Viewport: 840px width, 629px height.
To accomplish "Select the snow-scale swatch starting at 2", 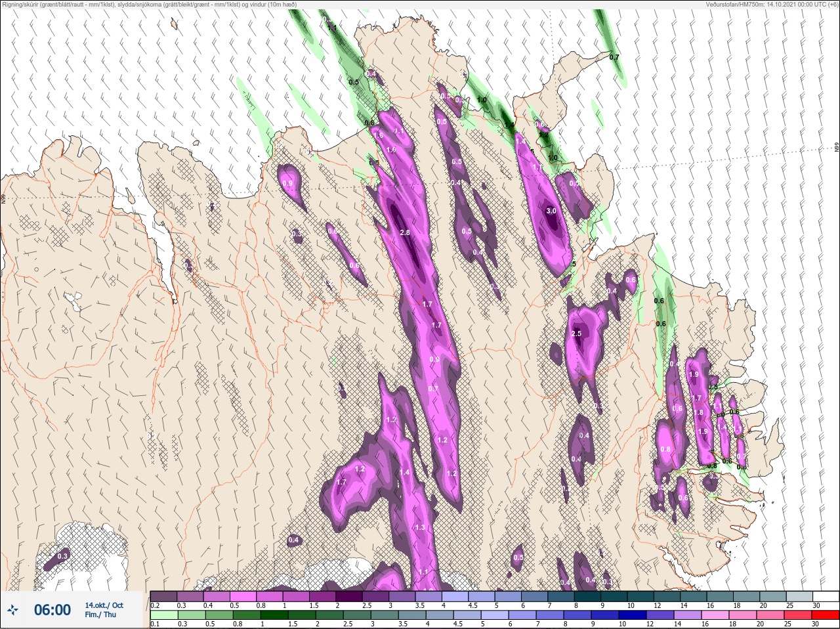I will pos(350,596).
